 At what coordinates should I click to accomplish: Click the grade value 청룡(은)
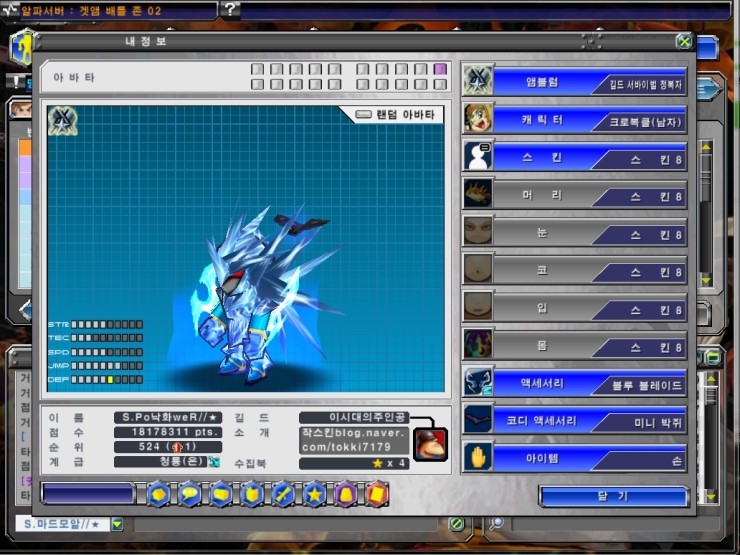168,462
